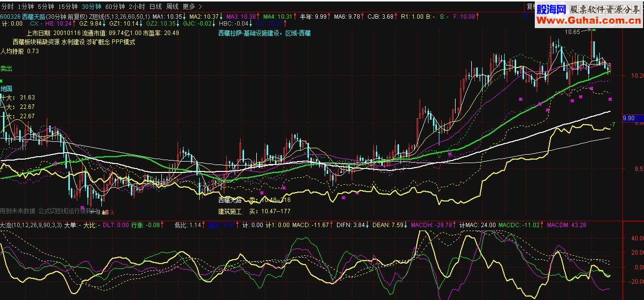Click the MA4: 10.31 indicator value
Image resolution: width=644 pixels, height=300 pixels.
(277, 16)
